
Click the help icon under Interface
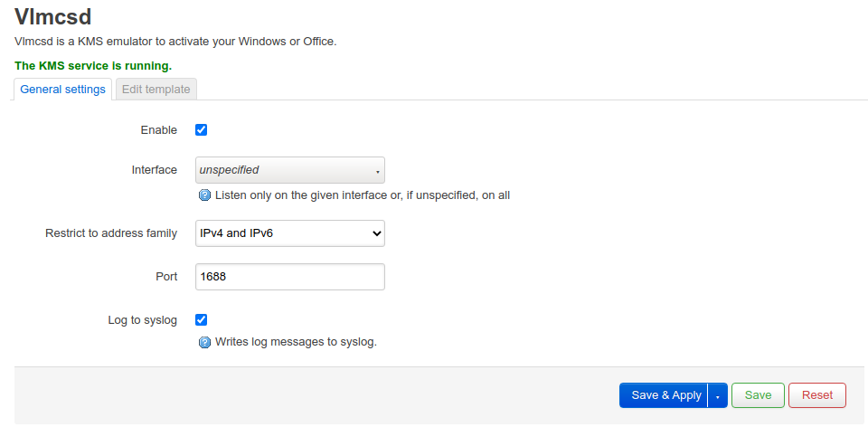205,195
